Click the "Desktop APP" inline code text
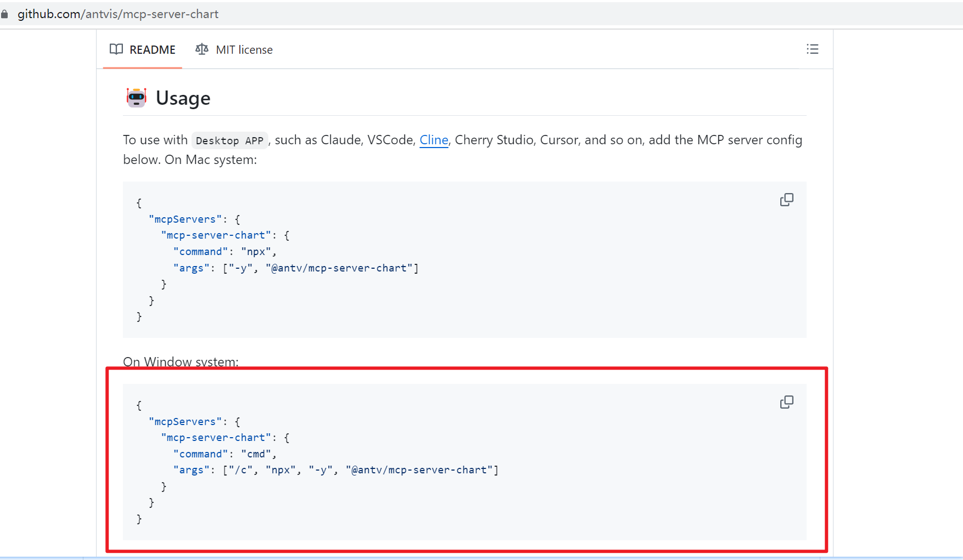Viewport: 963px width, 560px height. (x=229, y=140)
